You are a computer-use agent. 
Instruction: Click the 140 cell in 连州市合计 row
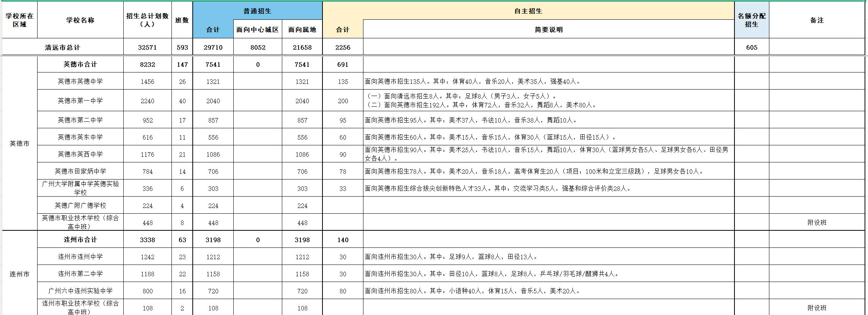pyautogui.click(x=343, y=239)
